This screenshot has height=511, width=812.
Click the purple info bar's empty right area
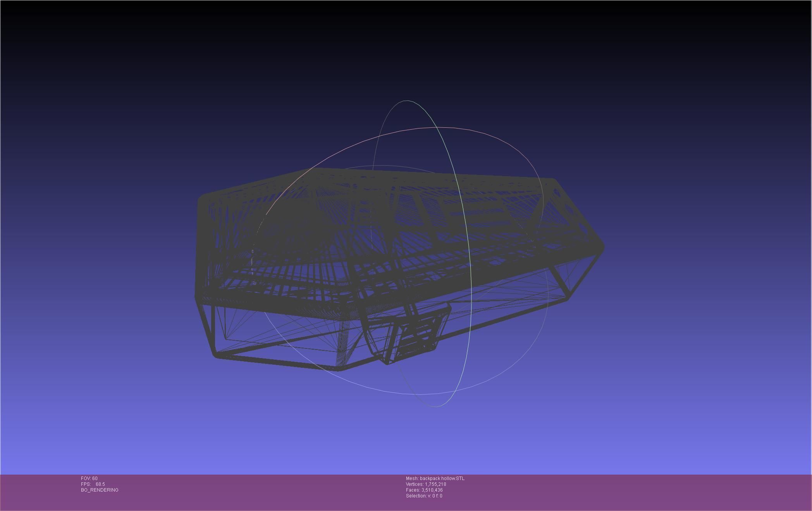(x=659, y=492)
